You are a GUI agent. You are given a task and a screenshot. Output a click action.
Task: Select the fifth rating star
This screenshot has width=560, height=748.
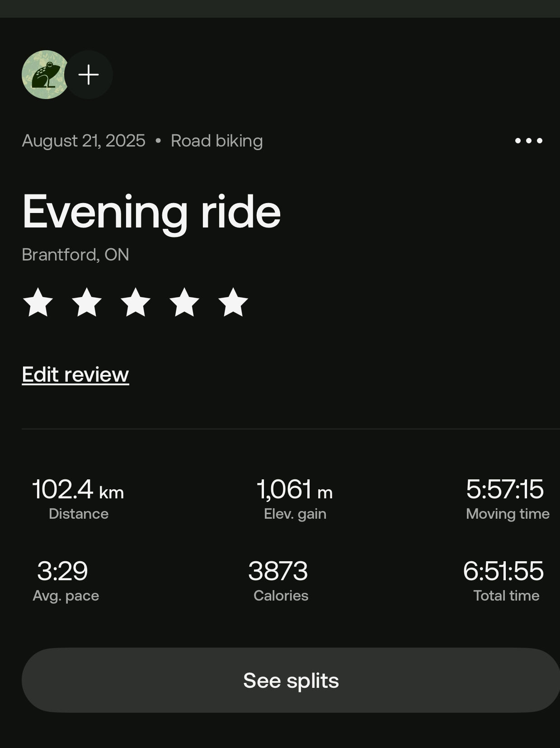tap(233, 302)
